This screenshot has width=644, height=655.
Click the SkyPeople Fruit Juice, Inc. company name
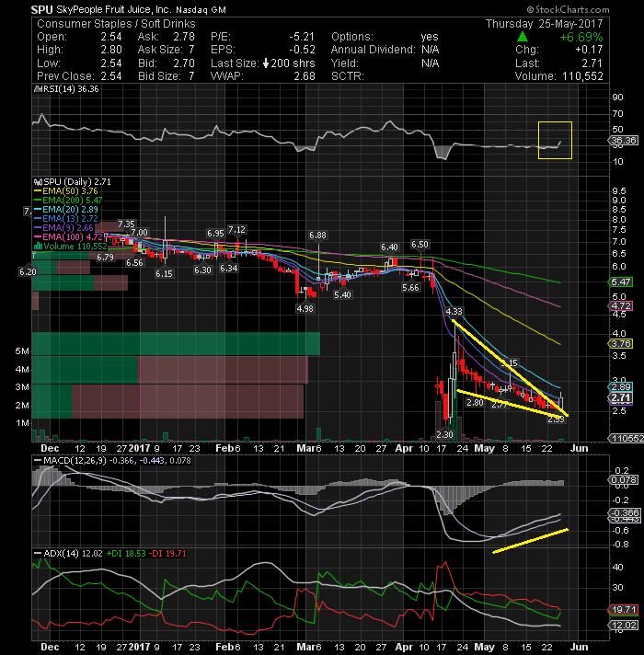[113, 9]
